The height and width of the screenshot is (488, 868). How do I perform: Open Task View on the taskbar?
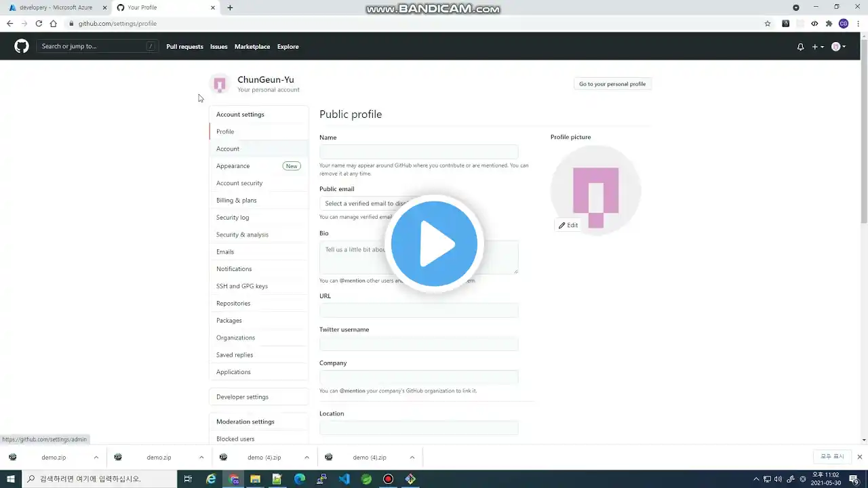pyautogui.click(x=188, y=479)
